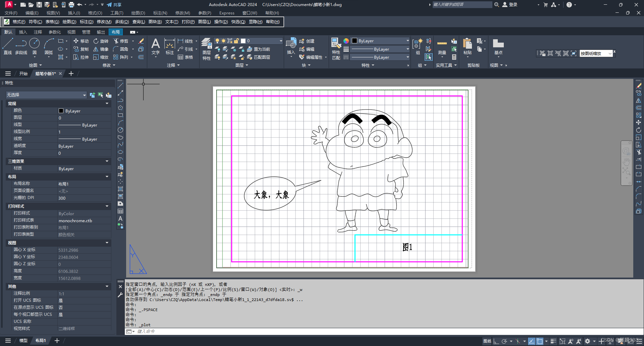Click 匹配图层 (Match Layer) button
Image resolution: width=644 pixels, height=346 pixels.
(x=258, y=57)
